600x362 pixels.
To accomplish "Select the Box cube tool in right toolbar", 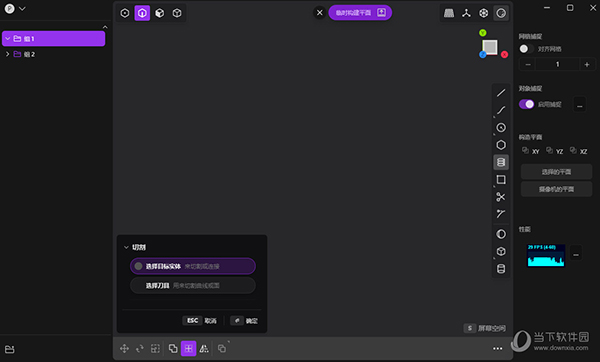I will [x=501, y=251].
